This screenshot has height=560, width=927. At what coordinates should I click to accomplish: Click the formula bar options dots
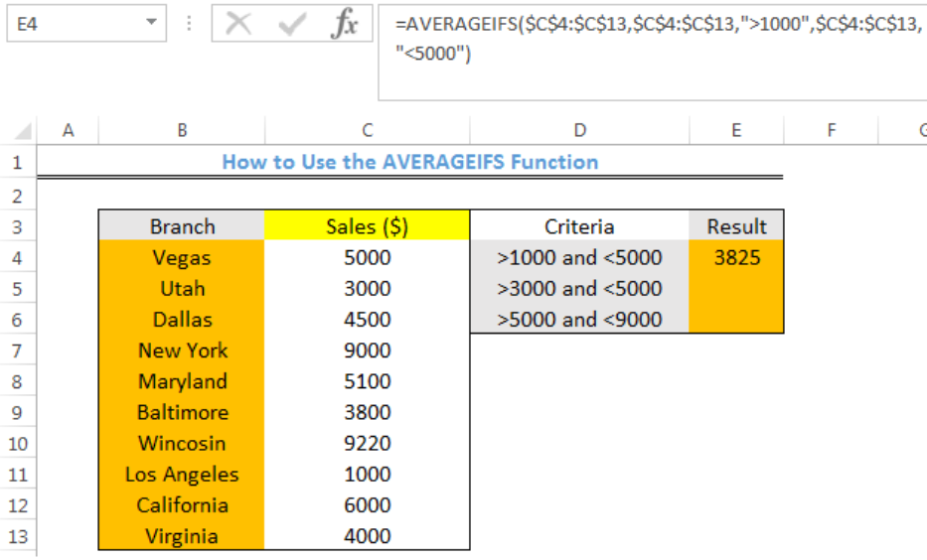189,24
